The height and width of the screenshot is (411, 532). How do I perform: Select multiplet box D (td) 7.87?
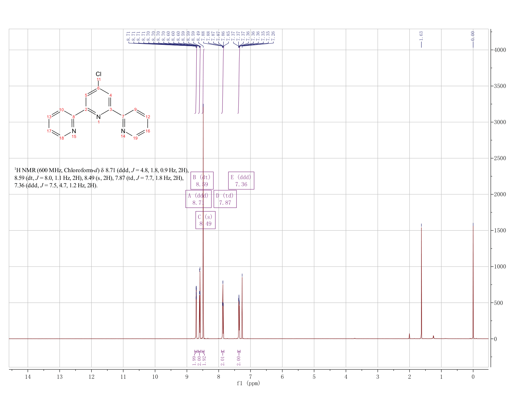click(225, 199)
